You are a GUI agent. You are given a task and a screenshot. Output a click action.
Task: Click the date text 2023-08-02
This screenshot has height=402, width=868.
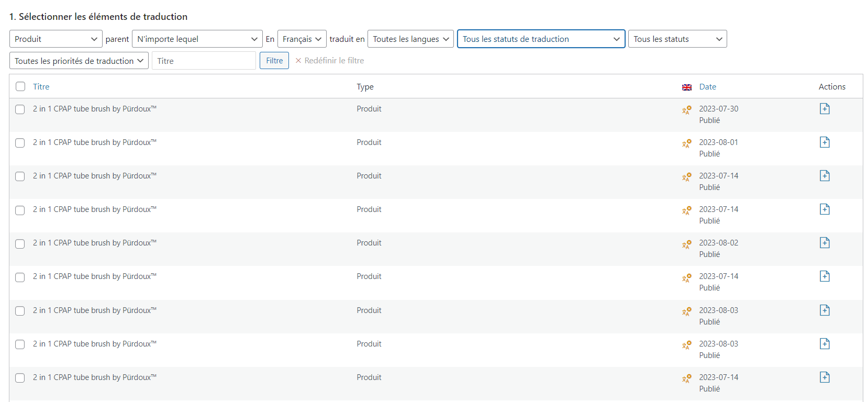click(x=719, y=243)
